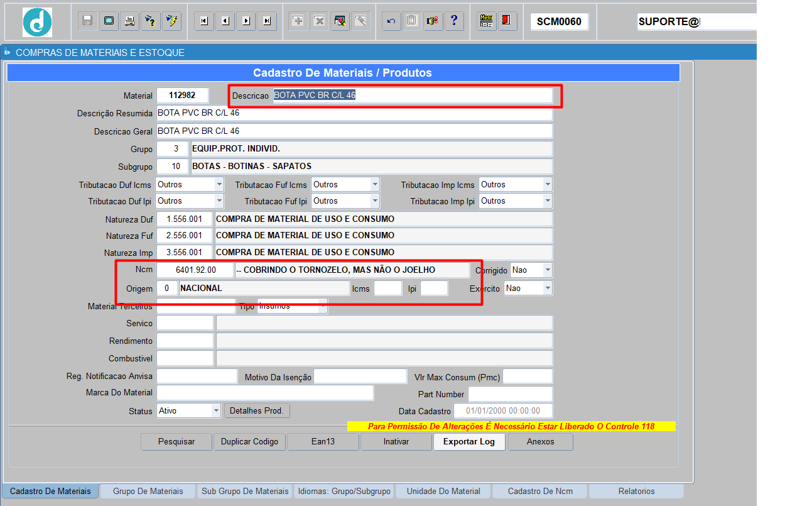Open the Menu toolbar icon
Image resolution: width=812 pixels, height=506 pixels.
coord(485,21)
